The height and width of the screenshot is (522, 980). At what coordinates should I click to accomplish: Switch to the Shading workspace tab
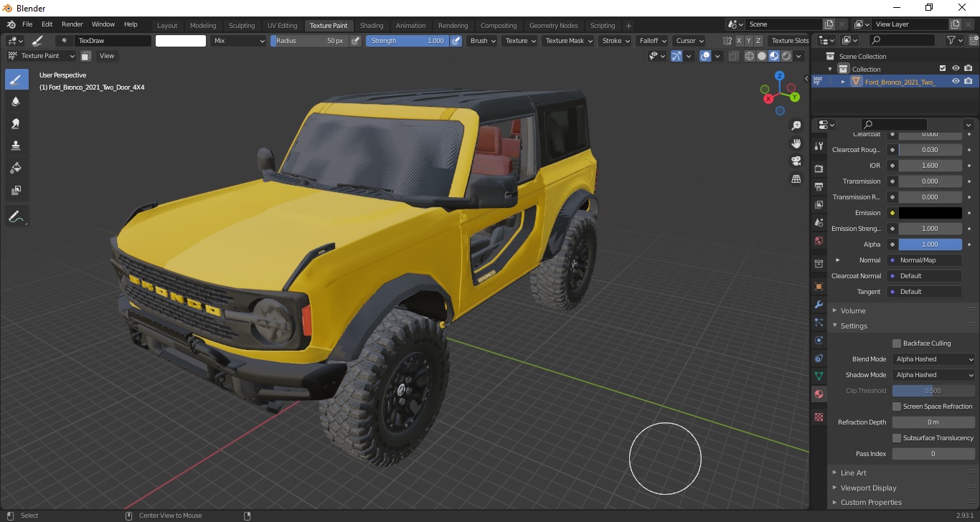pyautogui.click(x=372, y=26)
